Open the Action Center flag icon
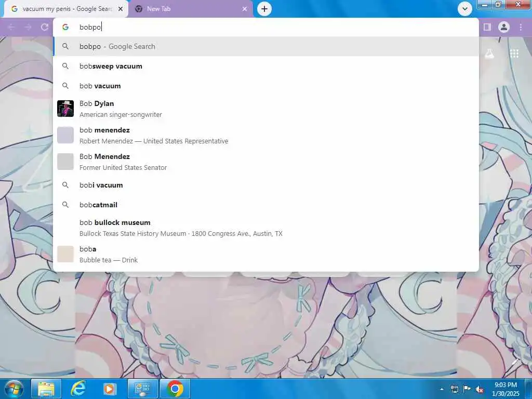Viewport: 532px width, 399px height. [x=467, y=389]
